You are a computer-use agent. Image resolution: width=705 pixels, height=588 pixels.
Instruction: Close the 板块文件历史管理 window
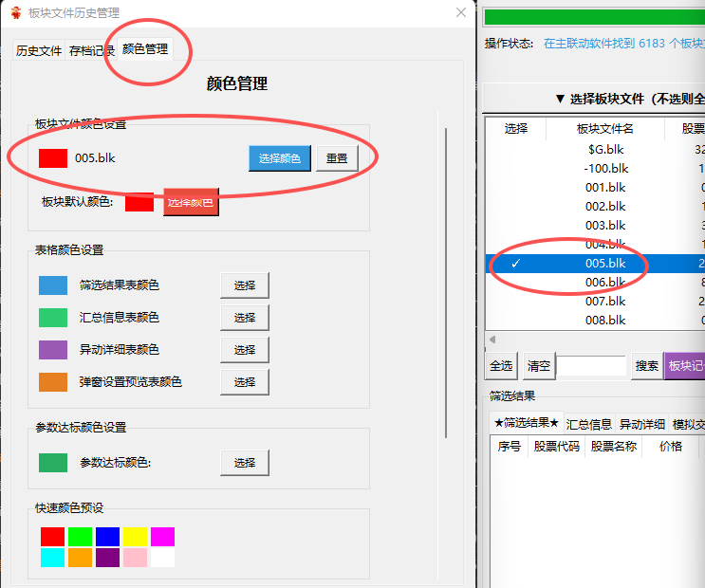pyautogui.click(x=461, y=12)
